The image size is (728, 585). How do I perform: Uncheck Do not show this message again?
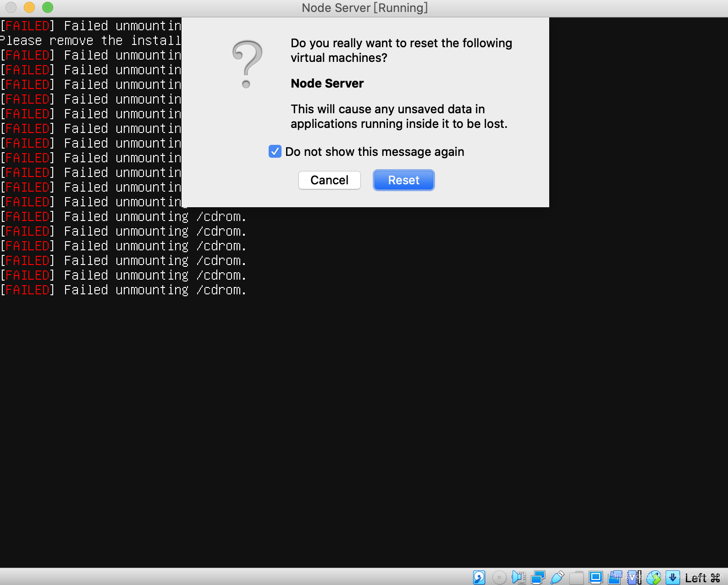[275, 151]
